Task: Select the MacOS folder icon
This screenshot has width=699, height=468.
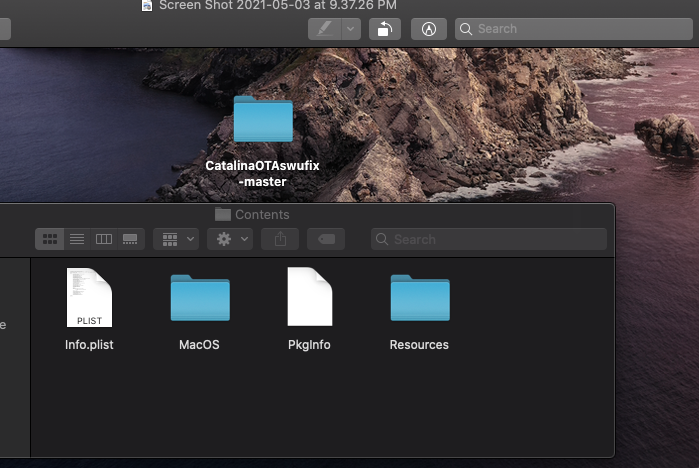Action: (200, 298)
